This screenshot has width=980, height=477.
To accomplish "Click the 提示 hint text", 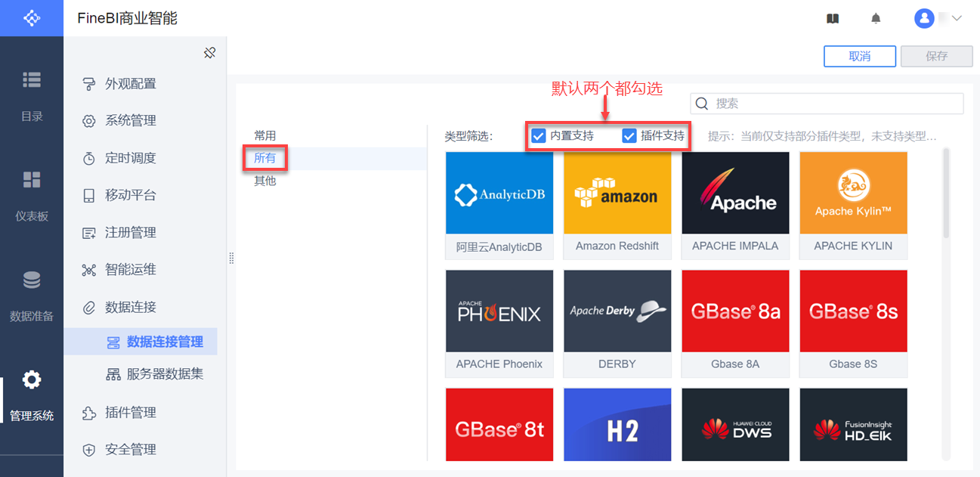I will [822, 136].
